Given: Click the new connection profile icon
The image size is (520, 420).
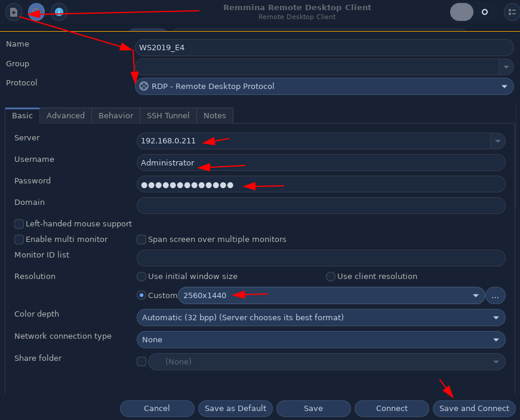Looking at the screenshot, I should (14, 13).
